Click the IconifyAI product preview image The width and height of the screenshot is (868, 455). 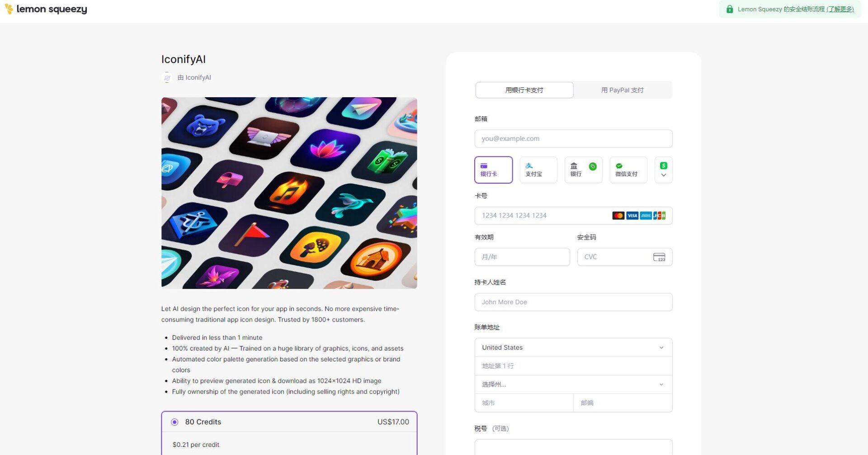(289, 193)
